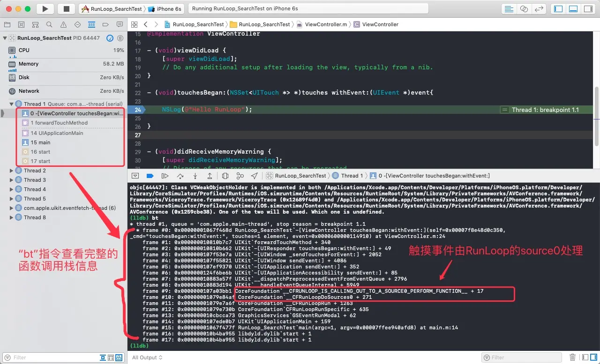
Task: Select RunLoop_SearchTest project in jump bar
Action: click(x=194, y=24)
